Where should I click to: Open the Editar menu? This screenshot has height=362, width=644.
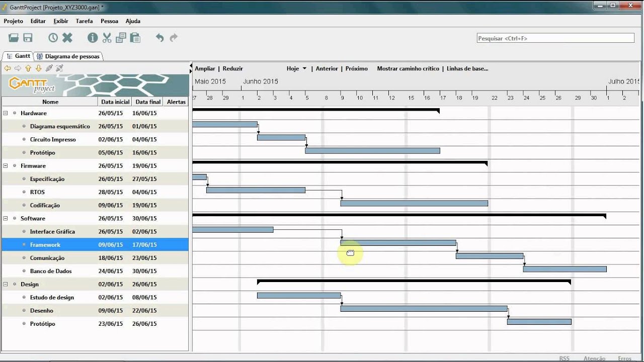pos(38,21)
